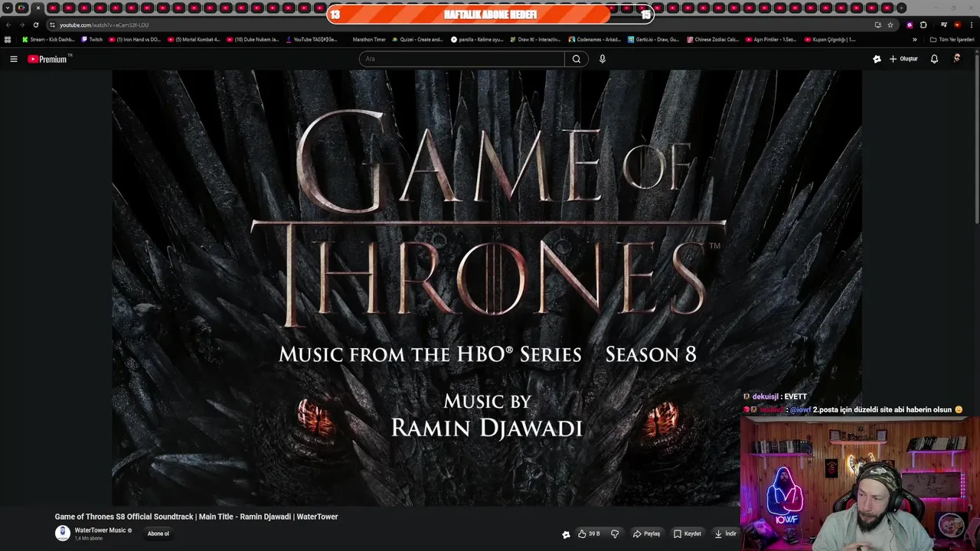Open Kupon Çılgınlığı bookmark
Image resolution: width=980 pixels, height=551 pixels.
click(x=830, y=40)
